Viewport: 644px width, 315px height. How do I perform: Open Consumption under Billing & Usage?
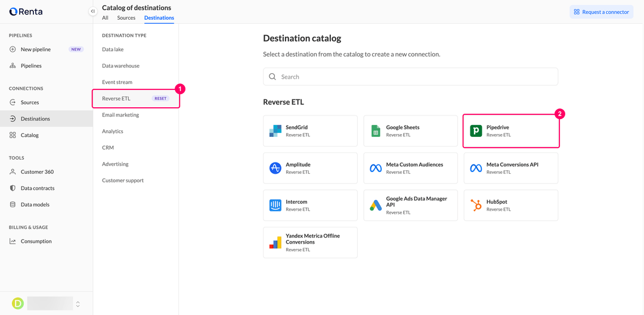coord(36,241)
